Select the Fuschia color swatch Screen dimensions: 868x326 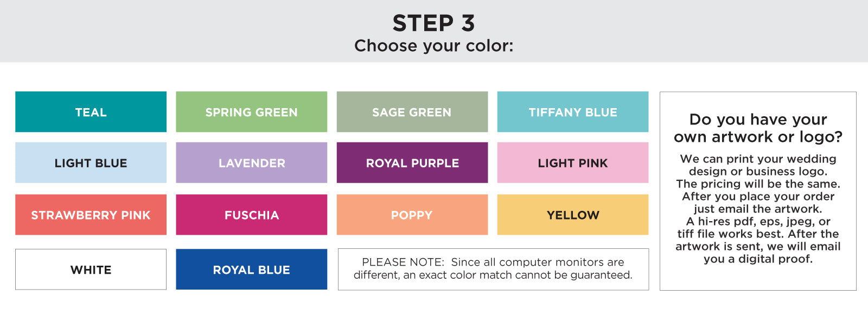click(x=251, y=215)
